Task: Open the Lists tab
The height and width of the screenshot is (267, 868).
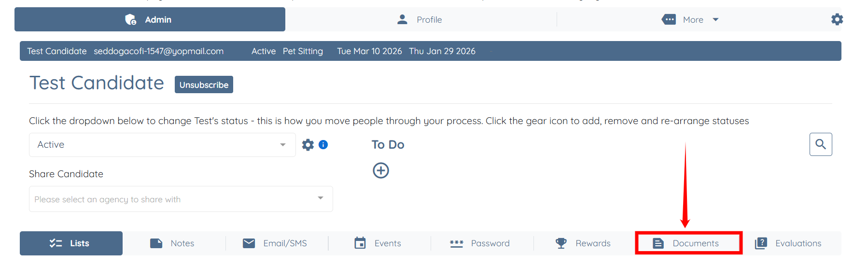Action: click(71, 243)
